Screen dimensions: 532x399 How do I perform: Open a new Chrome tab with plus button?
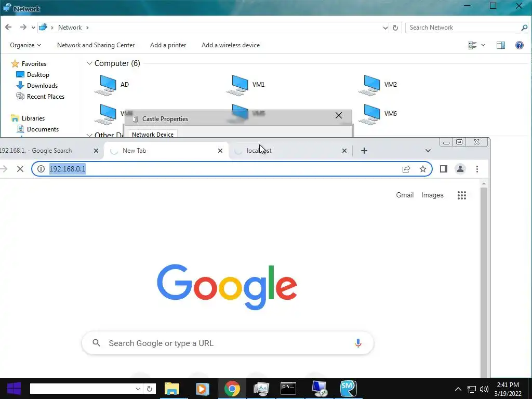364,151
